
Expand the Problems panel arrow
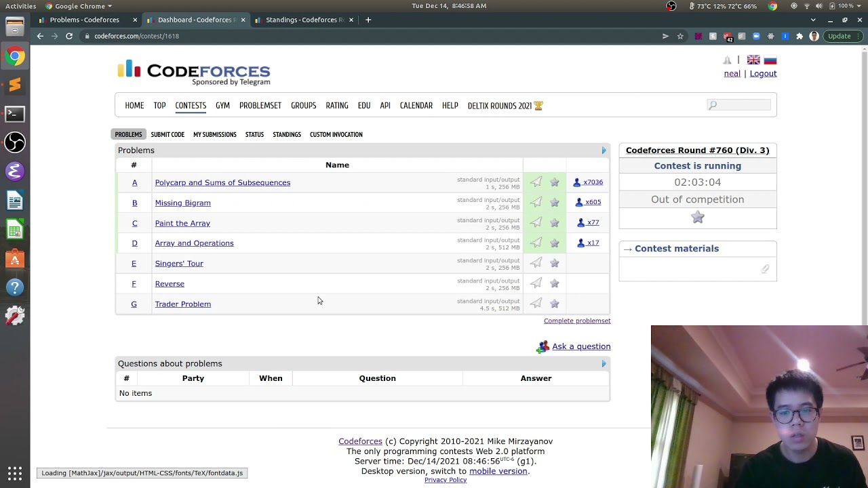604,150
